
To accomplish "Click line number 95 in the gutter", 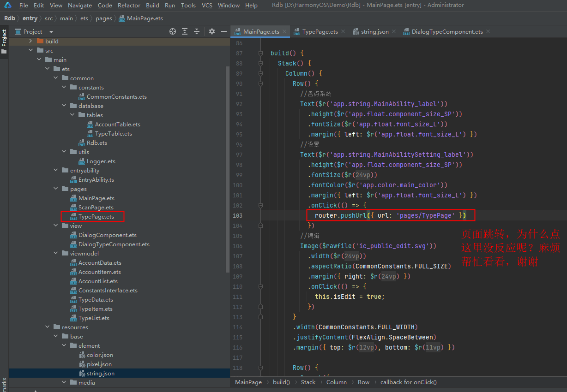I will click(x=239, y=134).
